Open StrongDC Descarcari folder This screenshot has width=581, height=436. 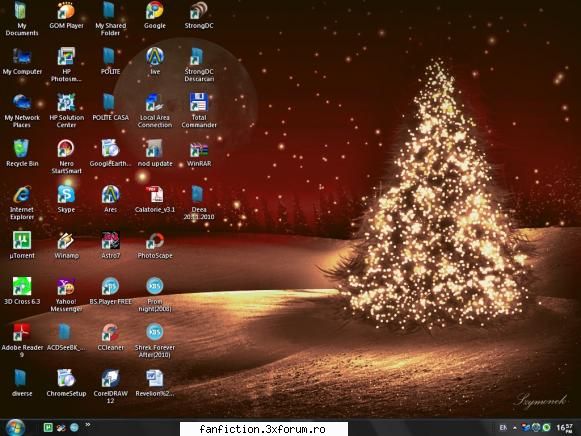click(x=198, y=56)
